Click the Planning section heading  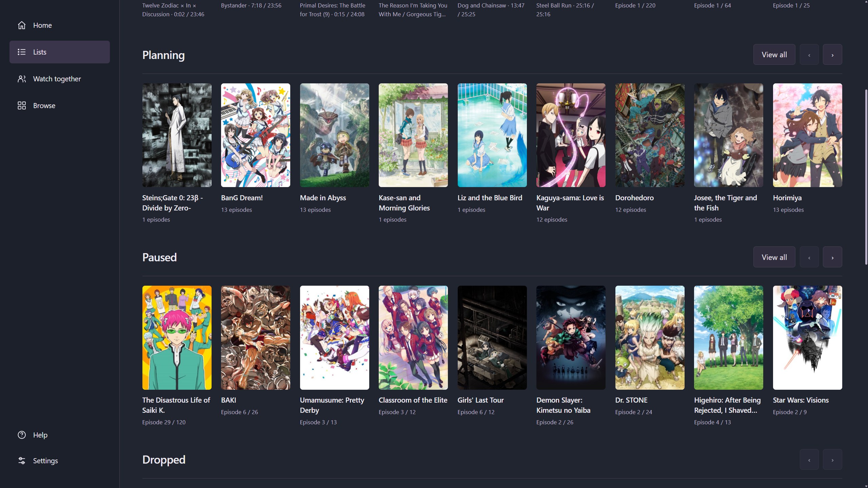point(163,55)
